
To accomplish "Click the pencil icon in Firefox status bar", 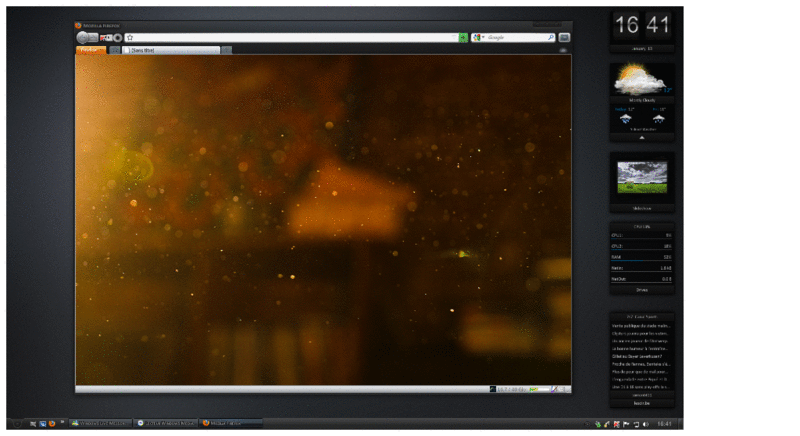I will (555, 390).
